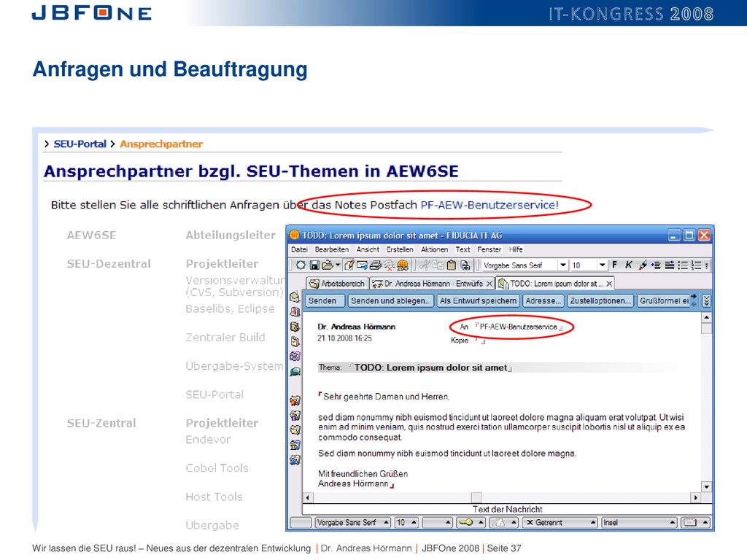Click the key encryption status bar icon
The height and width of the screenshot is (560, 747).
465,522
